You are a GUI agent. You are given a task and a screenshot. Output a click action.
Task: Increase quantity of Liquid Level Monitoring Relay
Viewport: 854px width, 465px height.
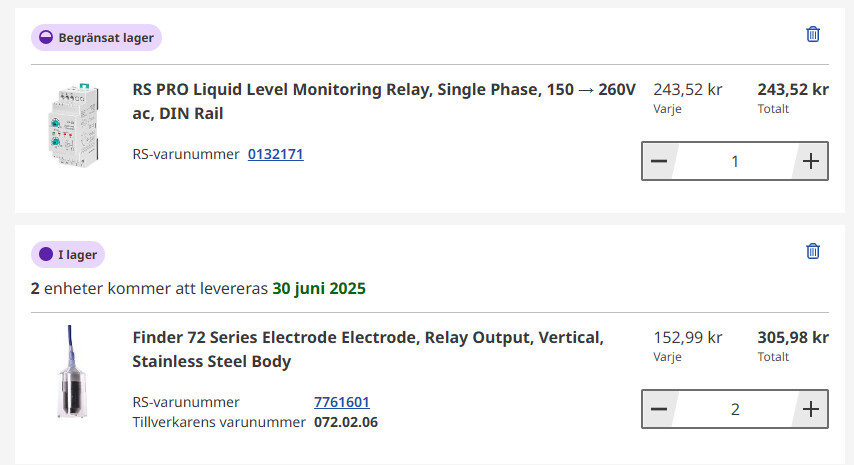click(x=811, y=161)
